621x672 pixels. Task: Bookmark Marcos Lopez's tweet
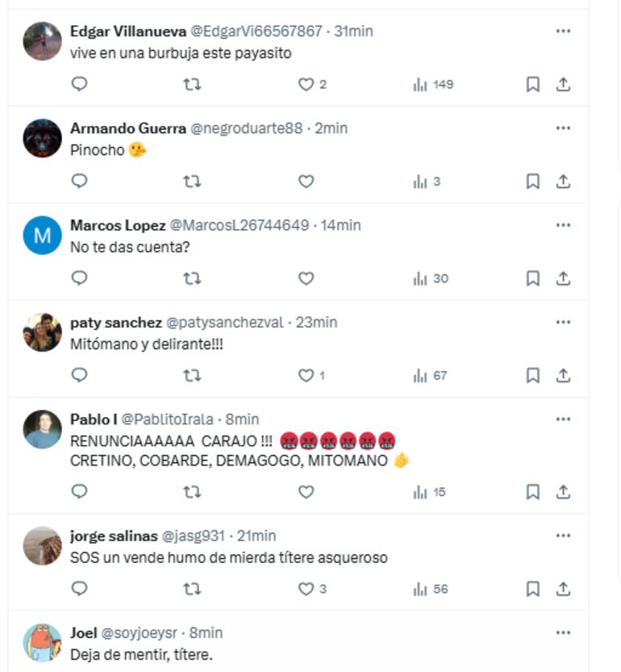tap(532, 278)
